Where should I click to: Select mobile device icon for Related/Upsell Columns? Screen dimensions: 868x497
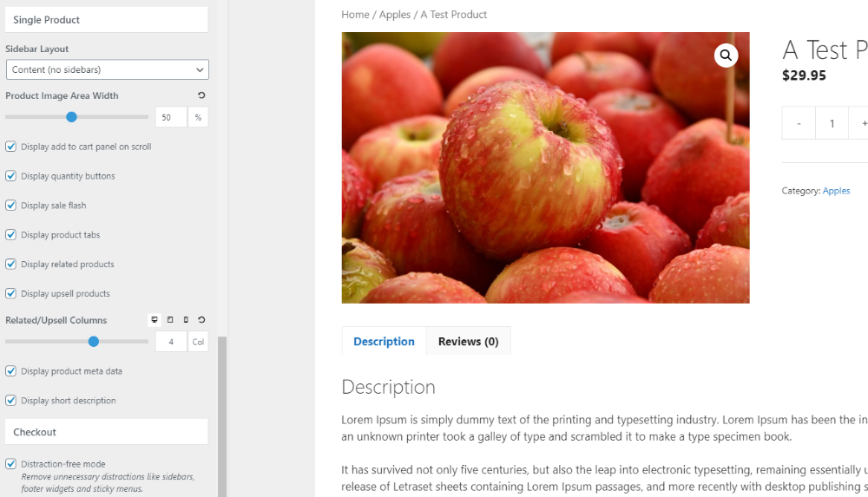(186, 320)
